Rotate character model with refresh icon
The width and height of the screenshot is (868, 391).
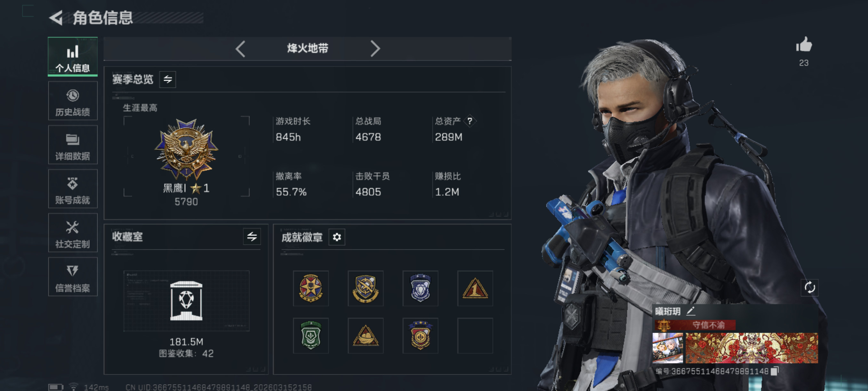pos(809,287)
